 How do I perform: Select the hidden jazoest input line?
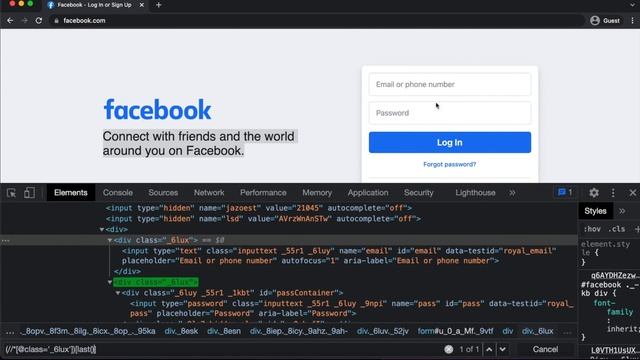(259, 208)
